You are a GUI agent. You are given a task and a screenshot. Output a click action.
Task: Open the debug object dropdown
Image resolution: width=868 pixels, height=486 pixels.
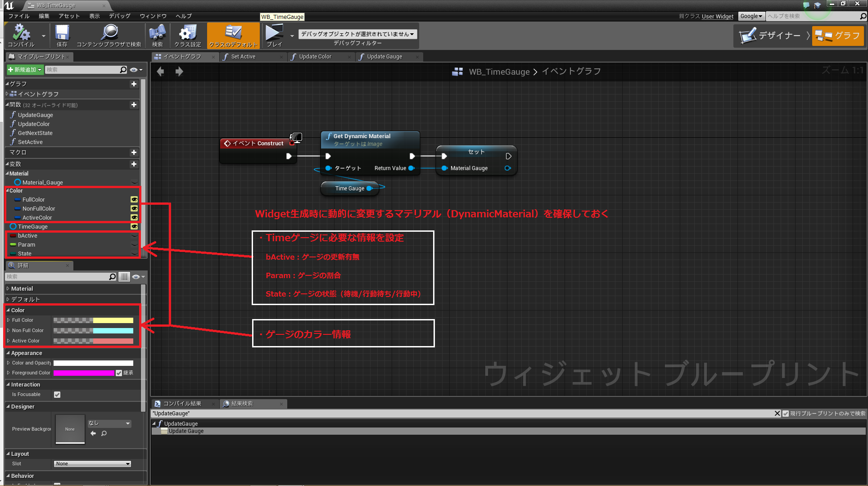(x=357, y=34)
